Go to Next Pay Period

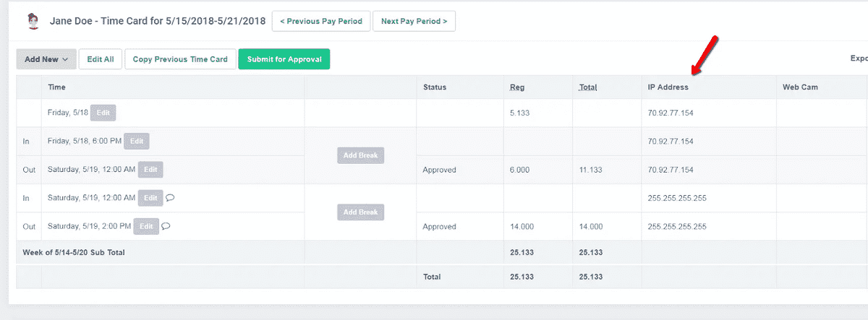click(414, 21)
